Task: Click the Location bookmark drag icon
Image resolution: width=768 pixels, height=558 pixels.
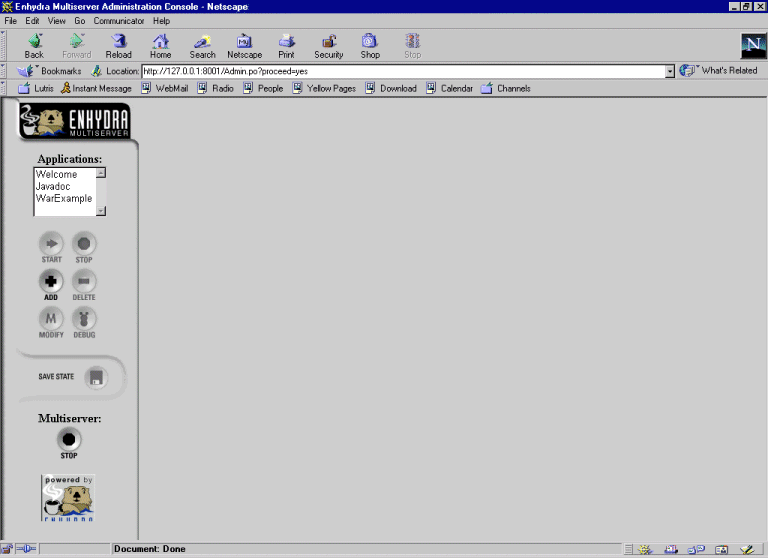Action: coord(96,71)
